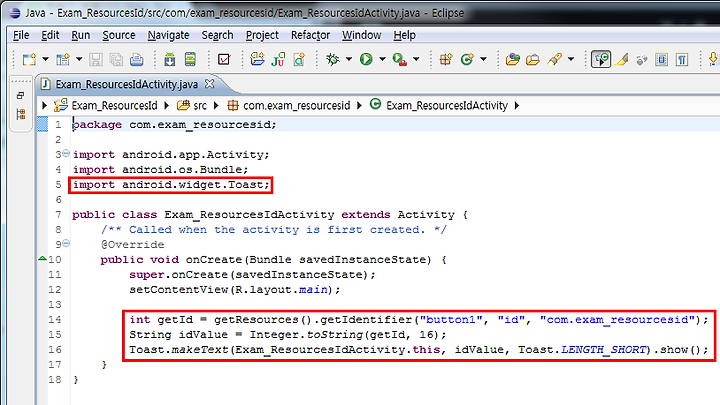Toggle Mark Occurrences highlighter icon
720x405 pixels.
pos(621,59)
